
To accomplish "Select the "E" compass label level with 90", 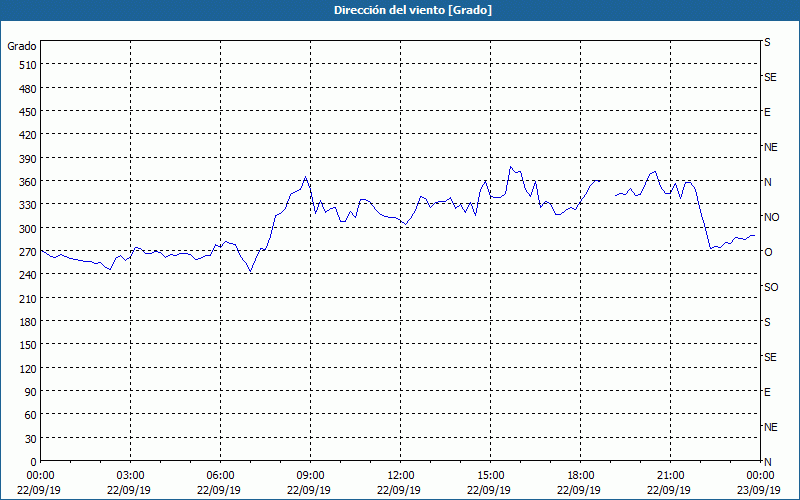I will pyautogui.click(x=767, y=392).
